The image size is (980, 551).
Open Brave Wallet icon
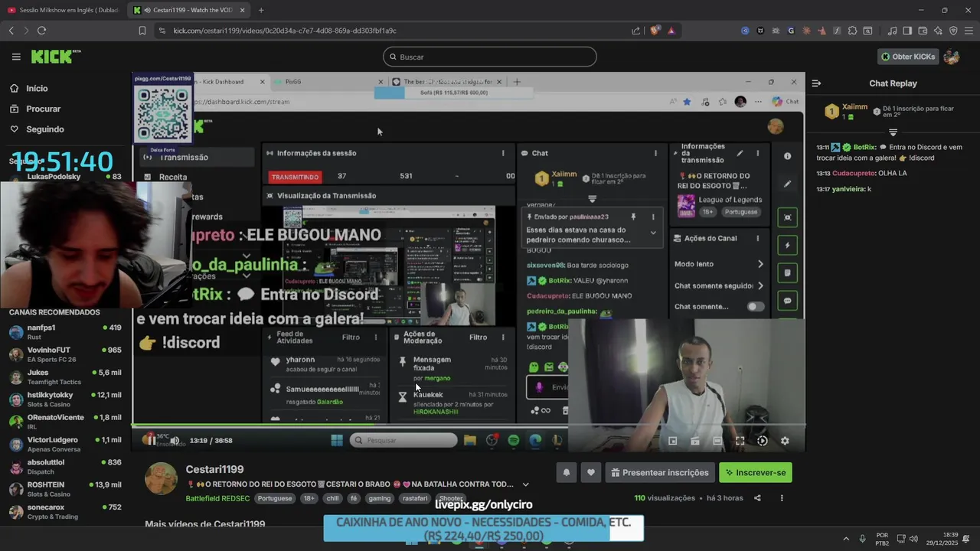923,31
